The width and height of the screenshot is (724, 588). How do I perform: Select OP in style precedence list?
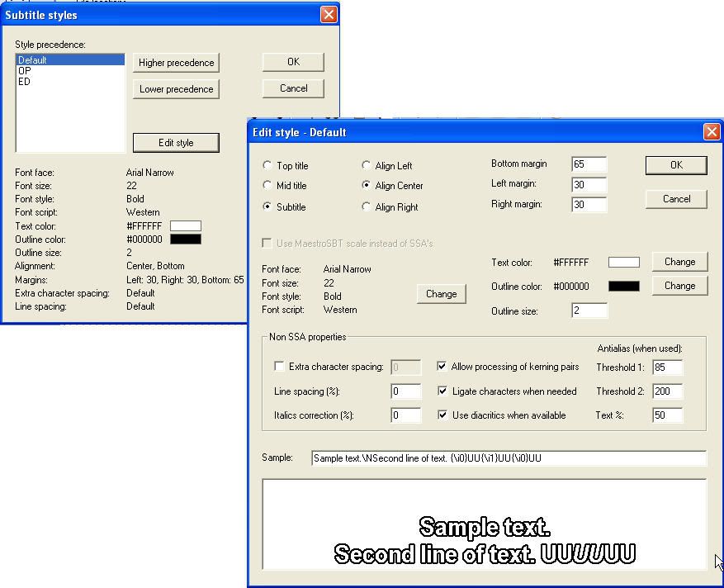[x=70, y=71]
